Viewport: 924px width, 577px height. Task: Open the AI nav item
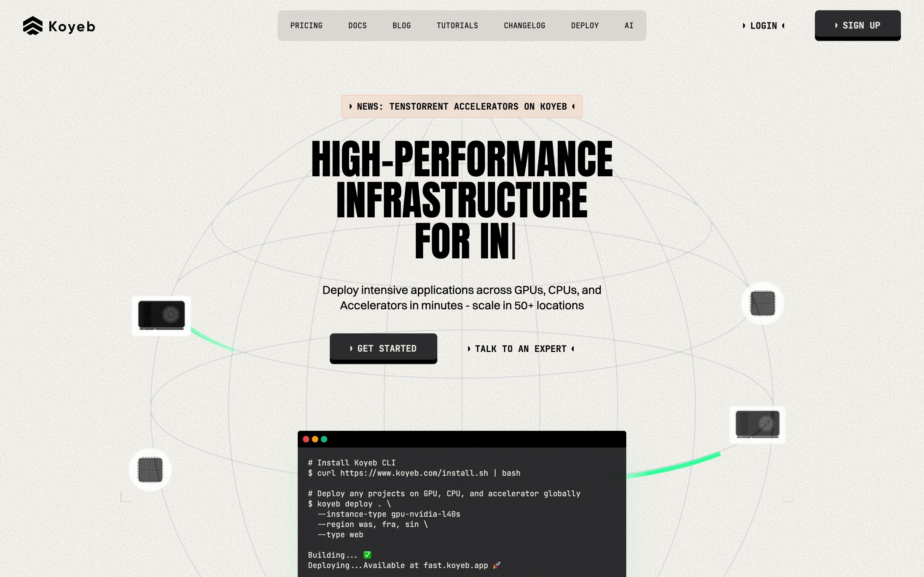coord(629,26)
